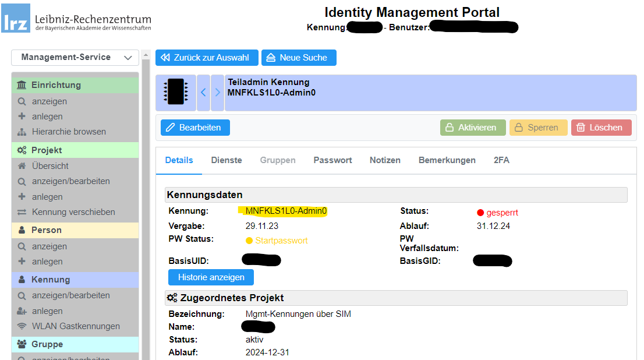Viewport: 644px width, 360px height.
Task: Click the chip icon beside Teiladmin Kennung
Action: pos(175,92)
